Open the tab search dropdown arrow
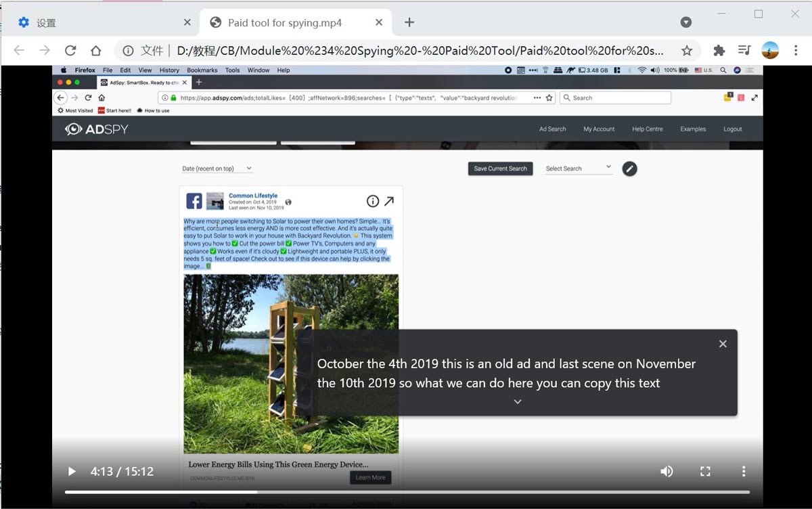Image resolution: width=812 pixels, height=509 pixels. pos(685,22)
